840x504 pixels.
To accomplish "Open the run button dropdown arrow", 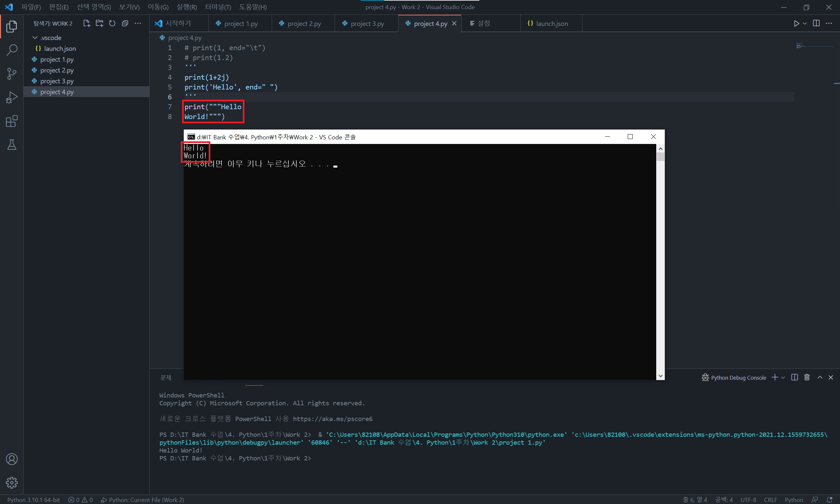I will pos(805,23).
